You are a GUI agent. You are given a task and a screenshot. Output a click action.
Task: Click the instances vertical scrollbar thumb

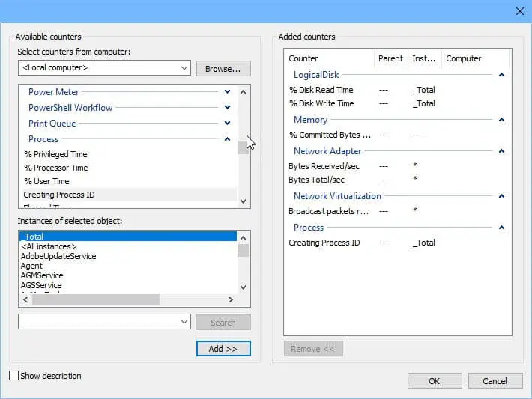click(243, 251)
